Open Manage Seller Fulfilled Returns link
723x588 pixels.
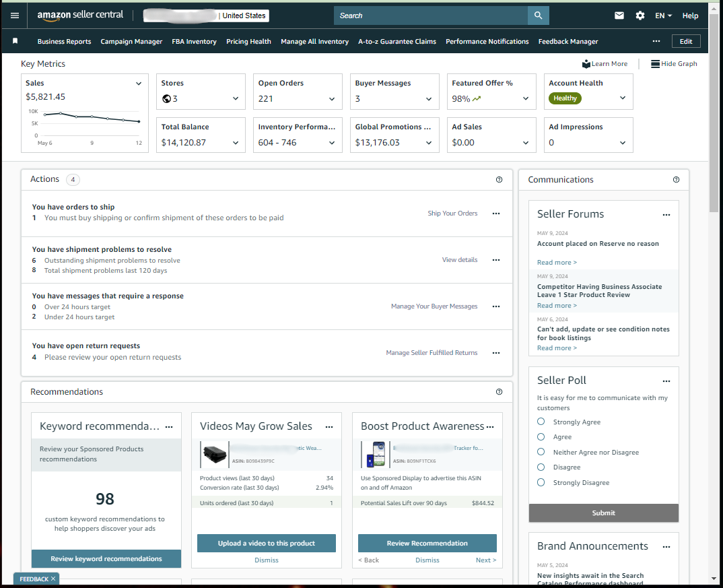point(432,353)
